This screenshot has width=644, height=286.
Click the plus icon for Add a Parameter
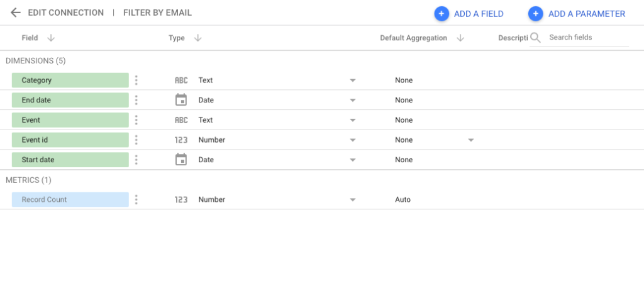tap(536, 14)
